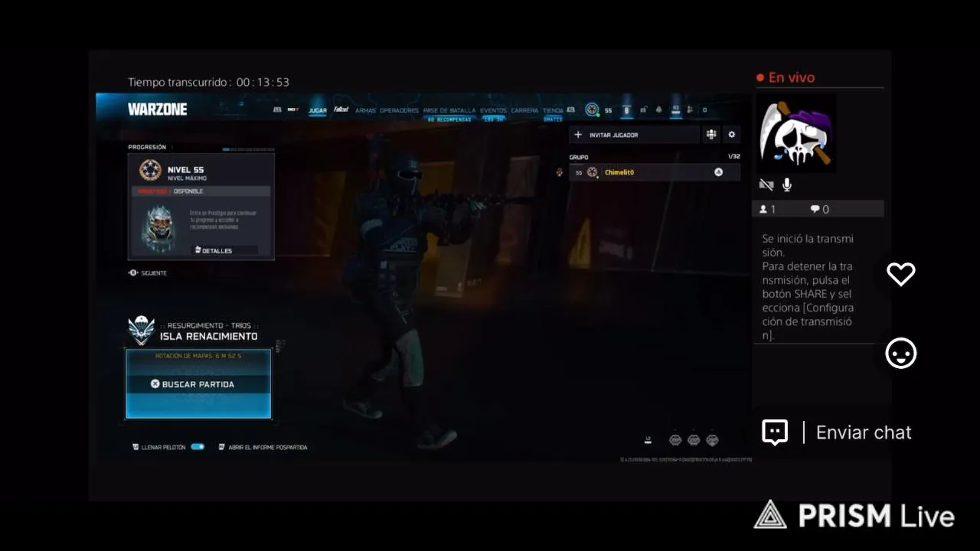This screenshot has height=551, width=980.
Task: Click the second XP token icon at bottom
Action: 694,439
